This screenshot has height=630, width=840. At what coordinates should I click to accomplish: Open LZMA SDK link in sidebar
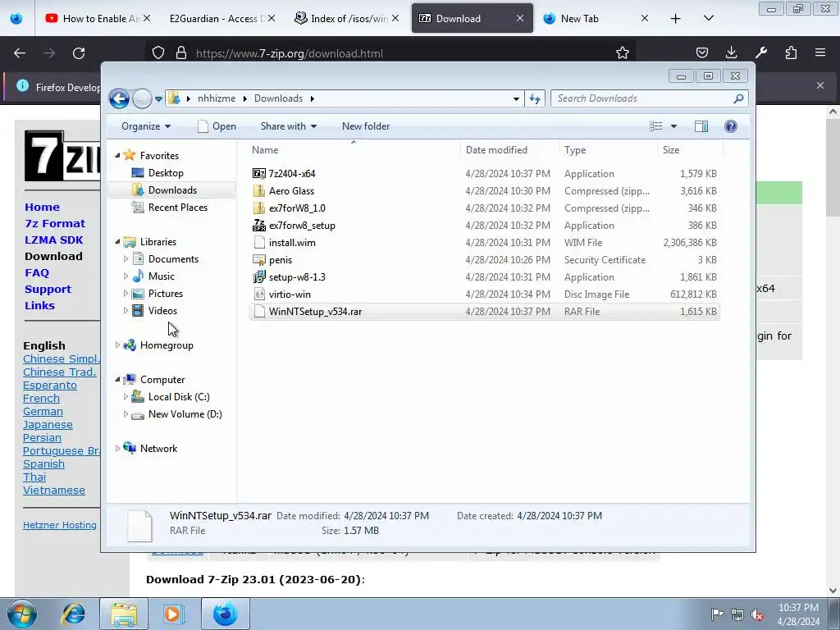pyautogui.click(x=53, y=240)
